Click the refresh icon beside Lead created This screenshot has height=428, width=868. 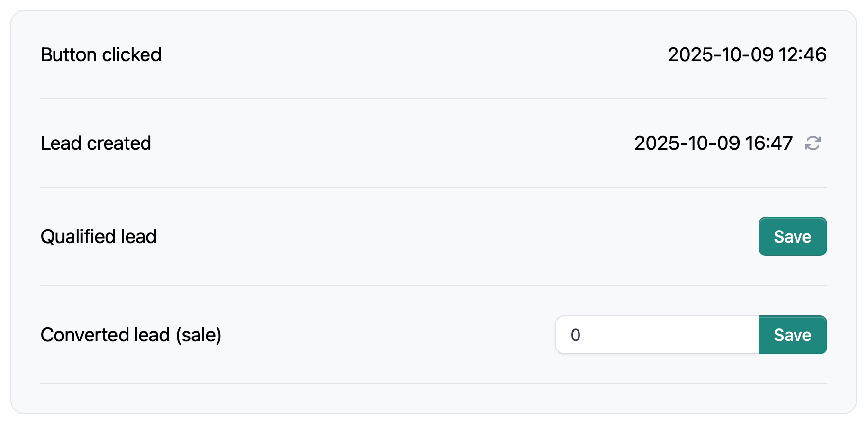813,143
